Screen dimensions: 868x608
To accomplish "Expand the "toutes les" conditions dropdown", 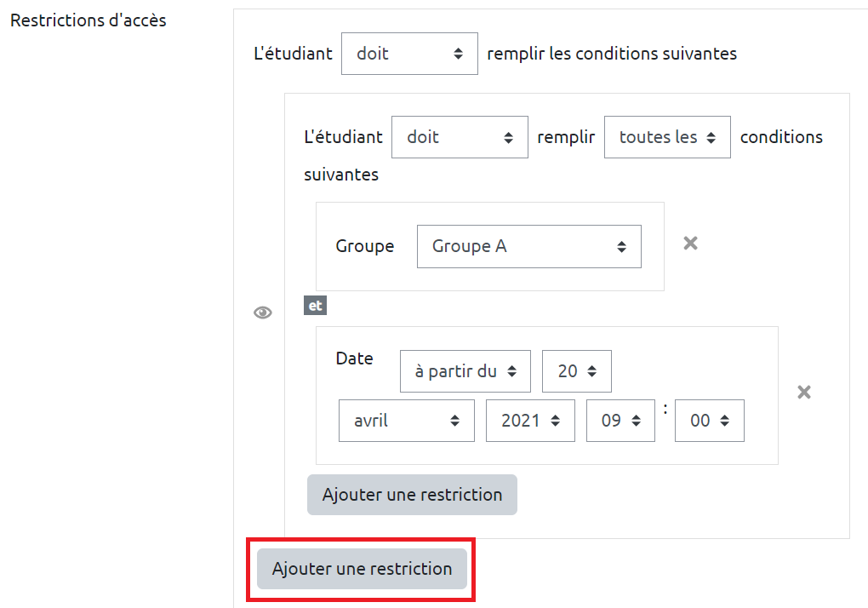I will point(667,137).
